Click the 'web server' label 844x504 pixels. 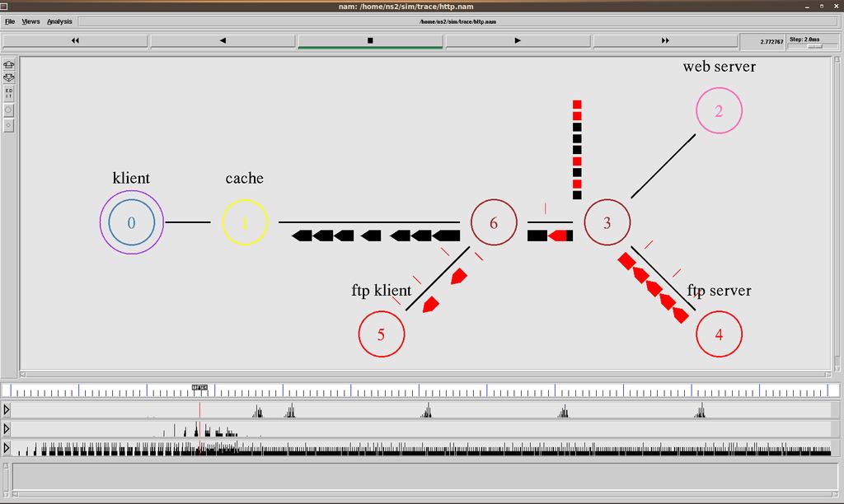pos(719,67)
